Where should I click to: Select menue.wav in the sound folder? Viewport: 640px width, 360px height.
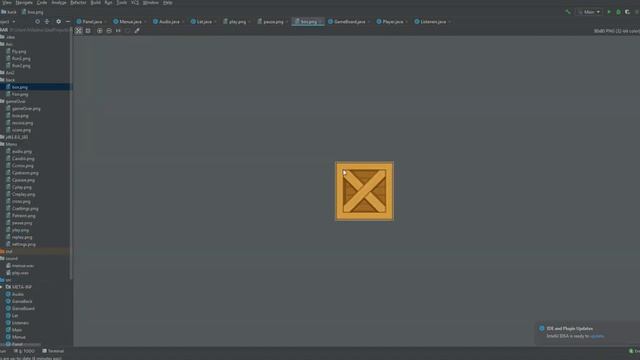coord(22,266)
